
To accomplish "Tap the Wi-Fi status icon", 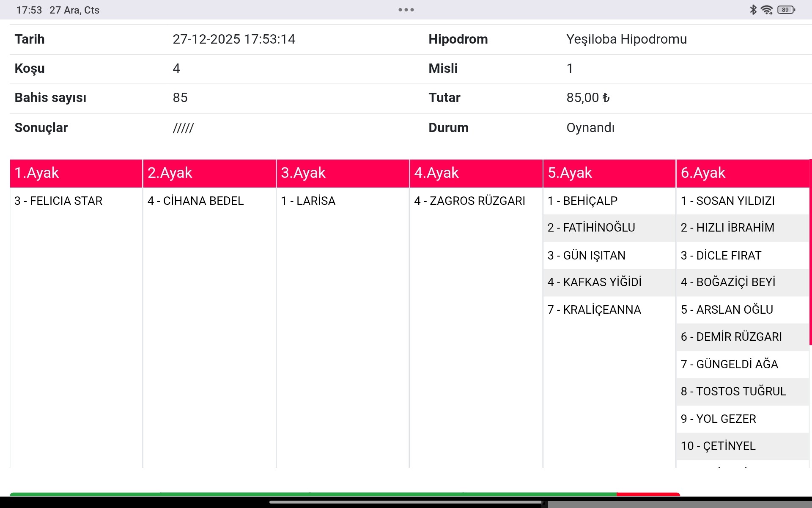I will click(x=767, y=10).
